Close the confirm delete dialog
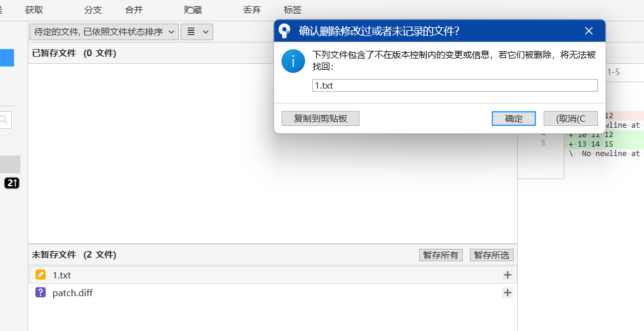This screenshot has height=331, width=644. pos(589,31)
